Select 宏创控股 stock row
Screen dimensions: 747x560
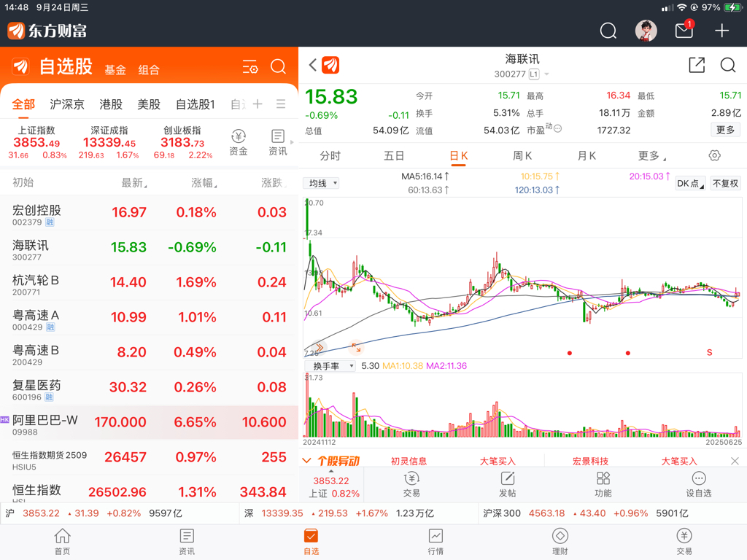pos(149,213)
